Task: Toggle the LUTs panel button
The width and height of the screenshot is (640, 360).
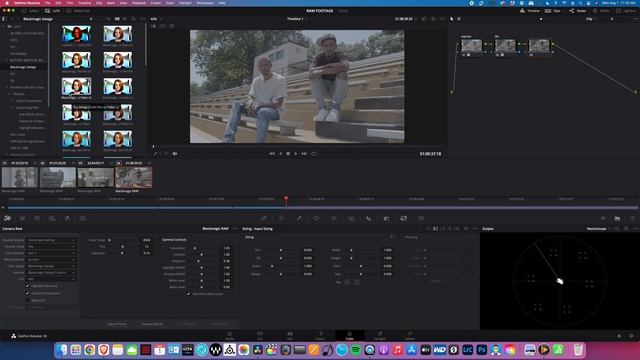Action: [x=53, y=11]
